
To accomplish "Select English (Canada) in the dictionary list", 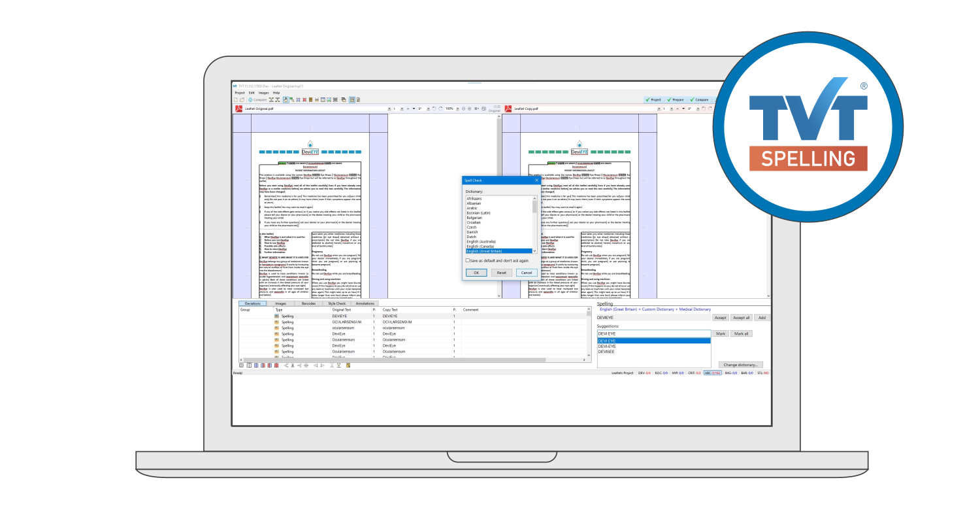I will [x=499, y=247].
